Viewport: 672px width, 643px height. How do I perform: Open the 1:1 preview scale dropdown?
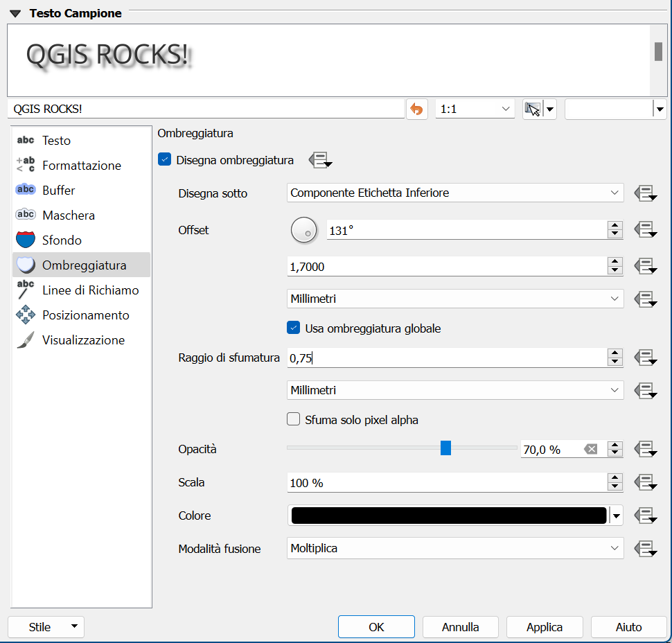click(x=475, y=109)
